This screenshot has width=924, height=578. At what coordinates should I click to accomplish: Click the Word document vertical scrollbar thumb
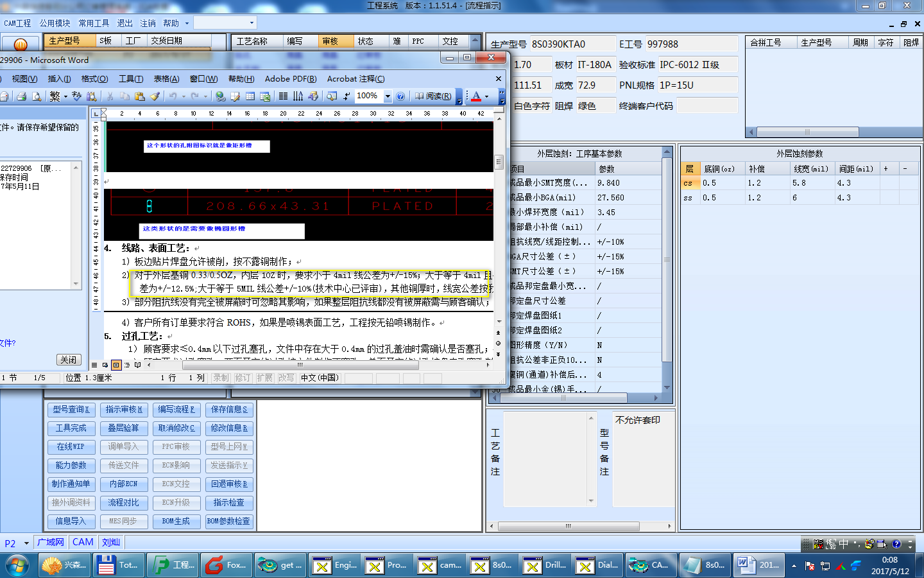tap(499, 162)
